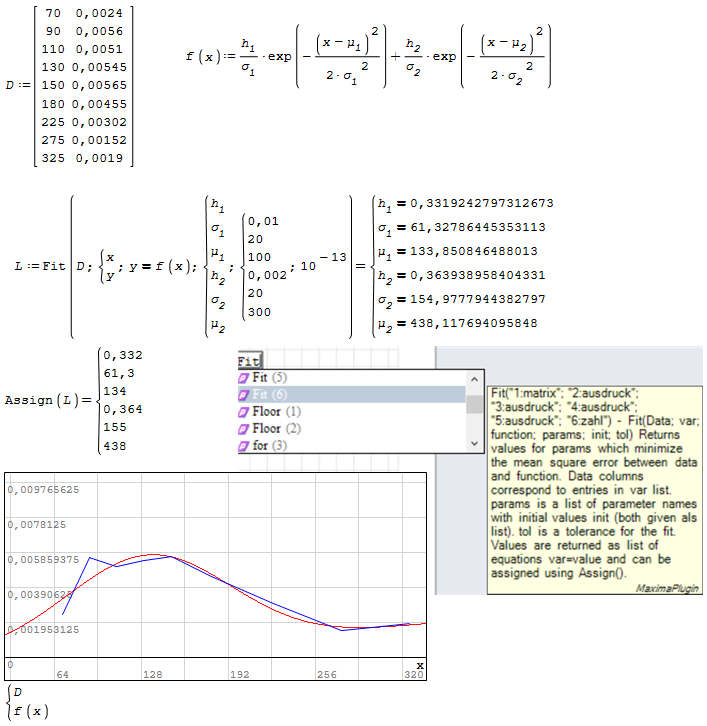The width and height of the screenshot is (707, 726).
Task: Click the autocomplete scrollbar thumb
Action: tap(475, 404)
